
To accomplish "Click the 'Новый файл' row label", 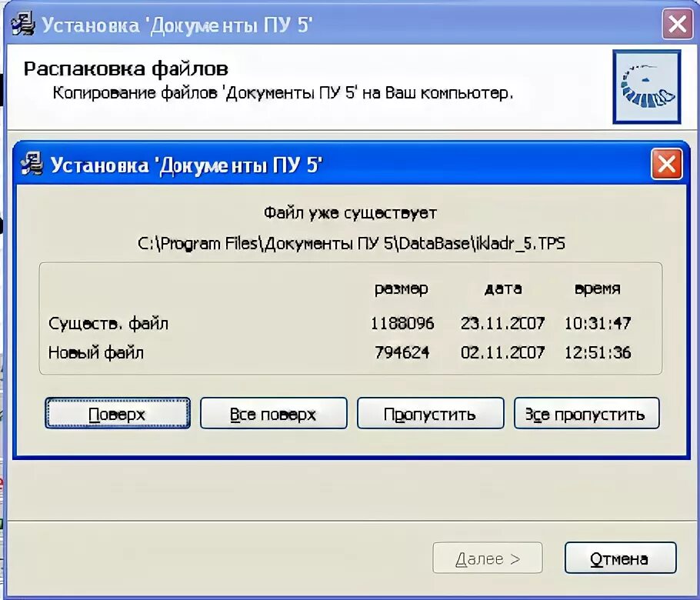I will (96, 352).
